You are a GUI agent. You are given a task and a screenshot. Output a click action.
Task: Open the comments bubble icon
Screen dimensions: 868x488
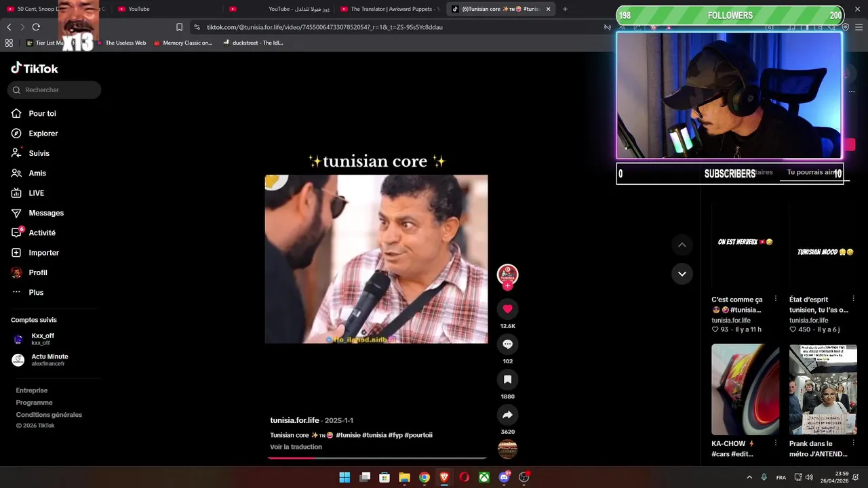(x=507, y=344)
